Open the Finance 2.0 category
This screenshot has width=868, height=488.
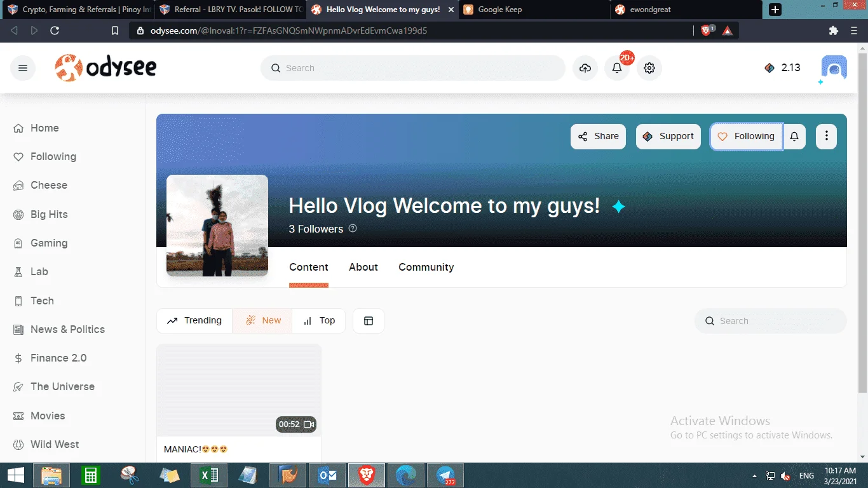[50, 358]
